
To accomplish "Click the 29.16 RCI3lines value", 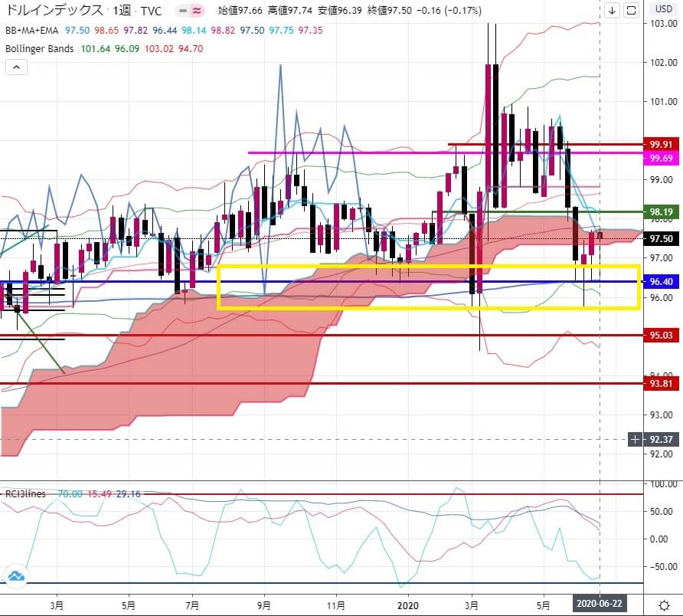I will coord(129,493).
